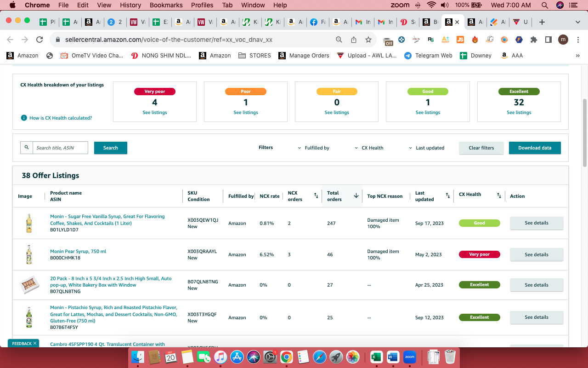588x368 pixels.
Task: Go back to the previous page
Action: (10, 40)
